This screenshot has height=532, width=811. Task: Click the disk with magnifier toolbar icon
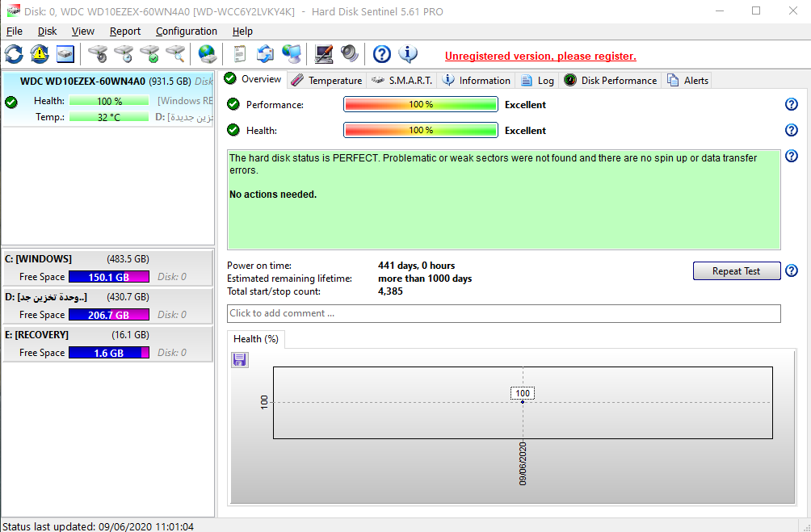point(175,54)
